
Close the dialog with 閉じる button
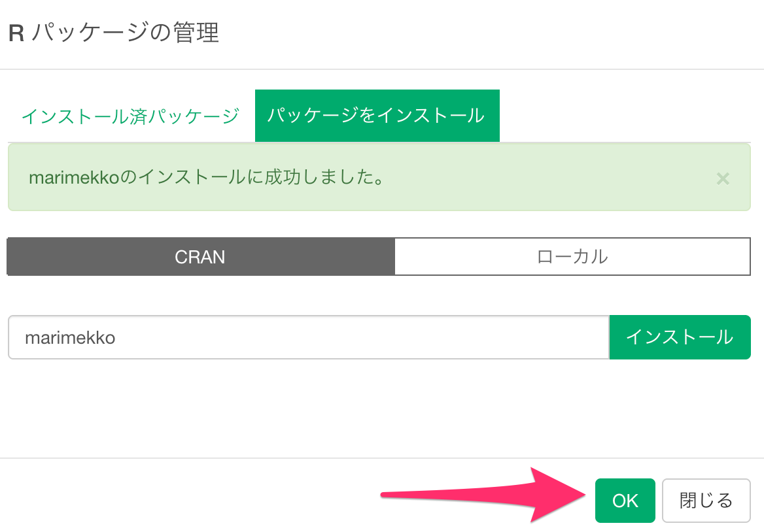[x=706, y=501]
